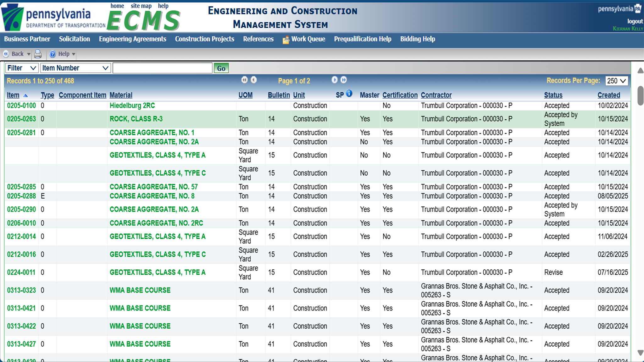Open item 0313-0427

click(22, 344)
